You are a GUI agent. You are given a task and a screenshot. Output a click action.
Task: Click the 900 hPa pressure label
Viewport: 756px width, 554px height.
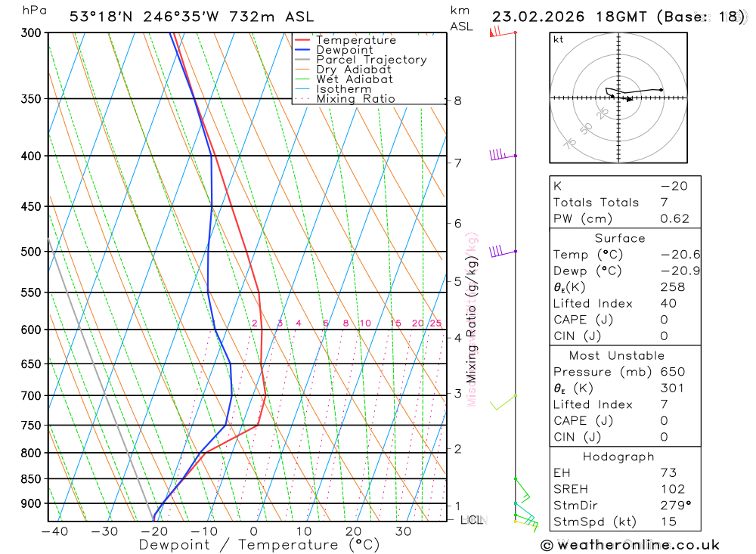point(31,504)
